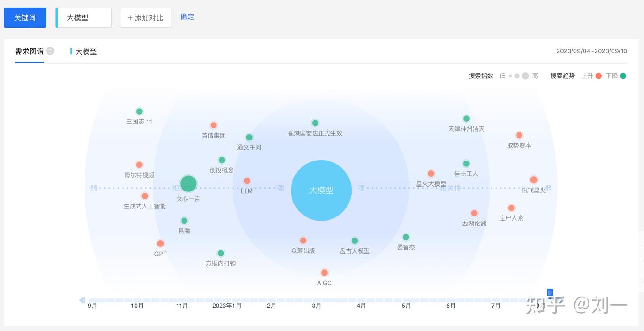Click the 庄户人家 node dot

[x=511, y=208]
